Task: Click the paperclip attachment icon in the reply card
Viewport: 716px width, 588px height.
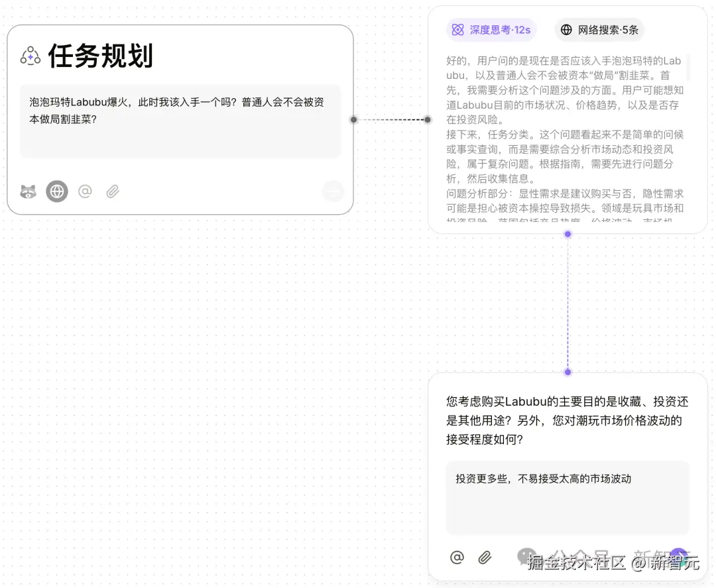Action: click(x=485, y=558)
